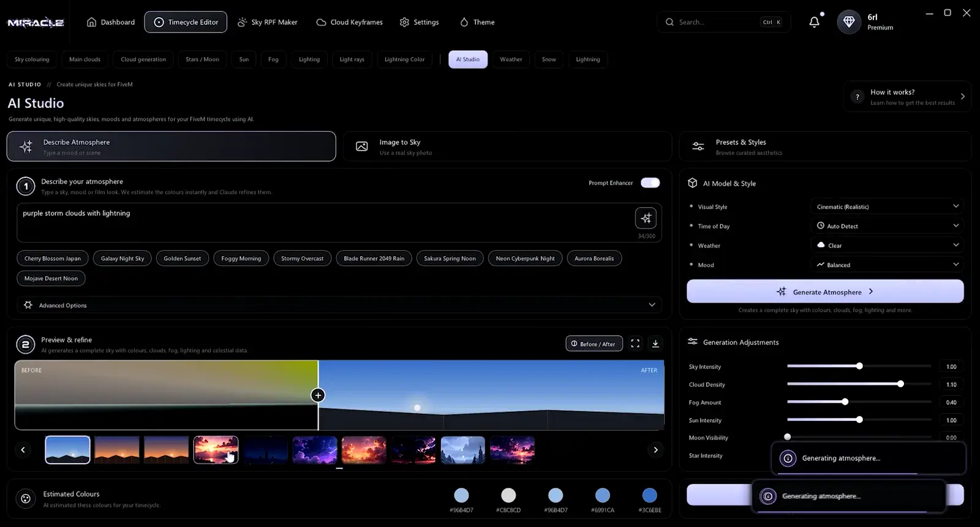
Task: Switch to the Lightning Color tab
Action: [x=404, y=59]
